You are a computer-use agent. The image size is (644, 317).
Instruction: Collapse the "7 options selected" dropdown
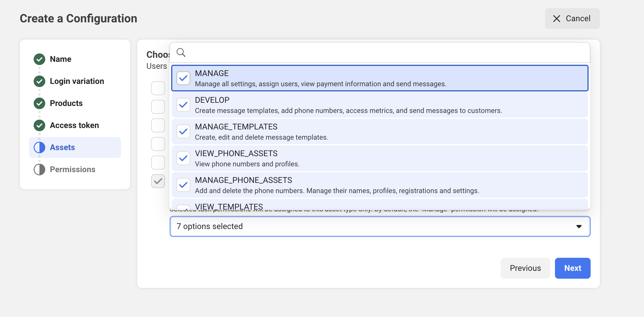[x=380, y=226]
